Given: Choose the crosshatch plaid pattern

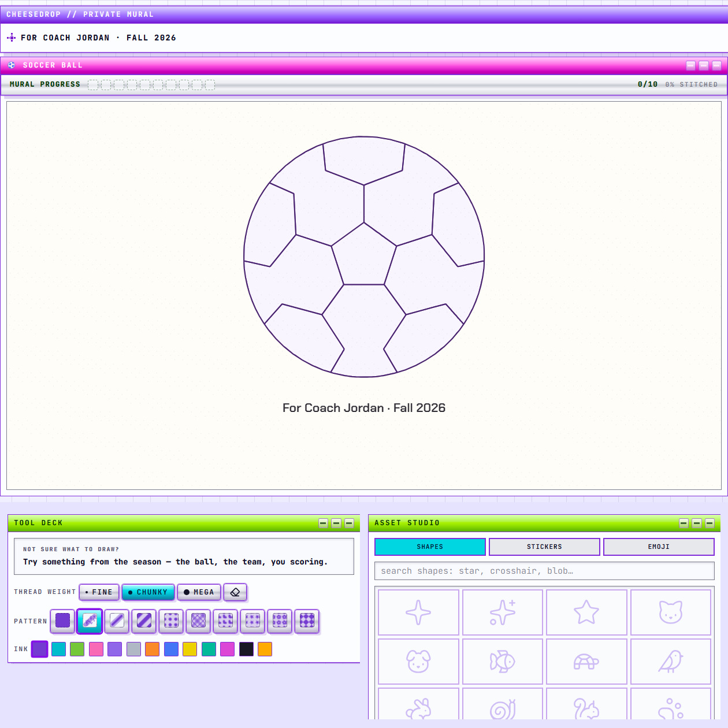Looking at the screenshot, I should (x=198, y=621).
